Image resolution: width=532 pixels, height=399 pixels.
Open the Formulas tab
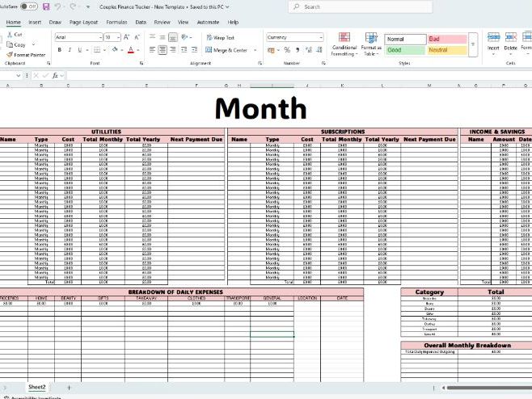(x=116, y=22)
